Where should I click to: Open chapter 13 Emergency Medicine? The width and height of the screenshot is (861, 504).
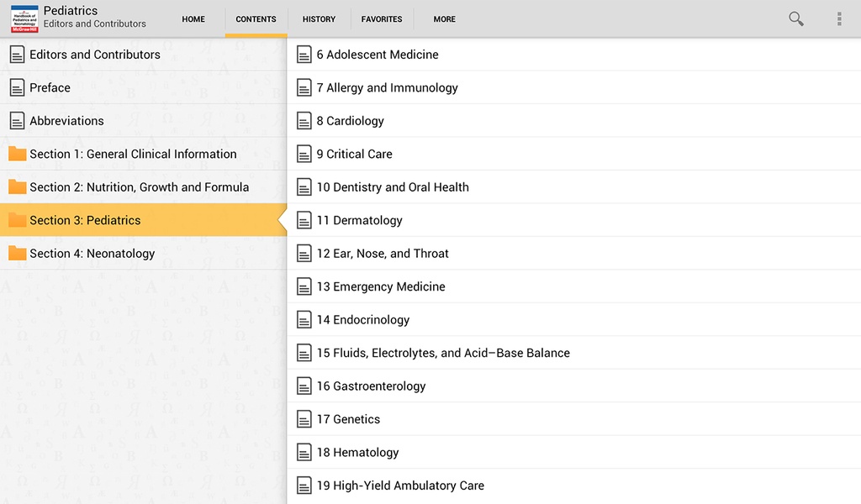(x=573, y=286)
